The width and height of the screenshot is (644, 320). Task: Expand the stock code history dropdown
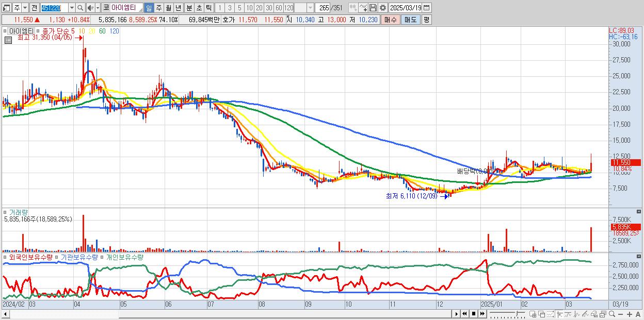(x=72, y=8)
